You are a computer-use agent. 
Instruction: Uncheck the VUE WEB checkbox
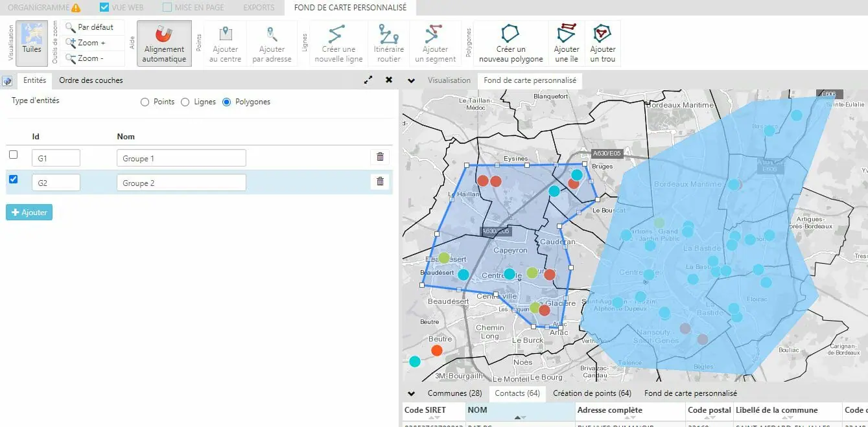pos(104,8)
